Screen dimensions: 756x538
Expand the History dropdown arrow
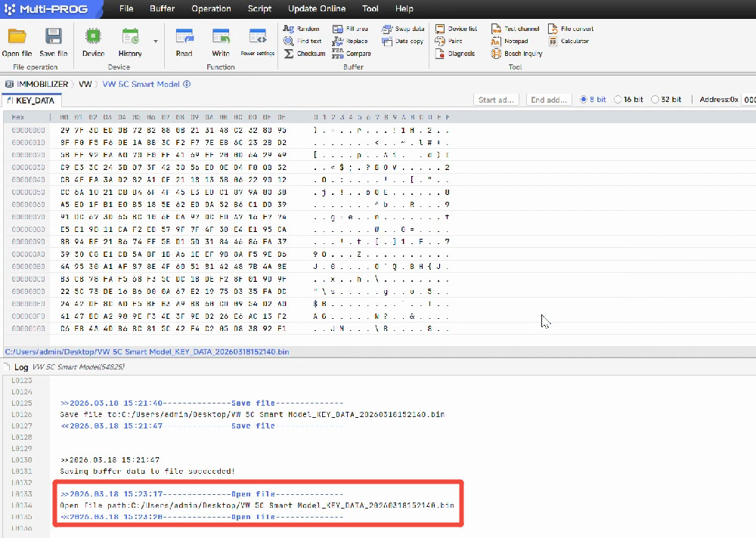[156, 42]
